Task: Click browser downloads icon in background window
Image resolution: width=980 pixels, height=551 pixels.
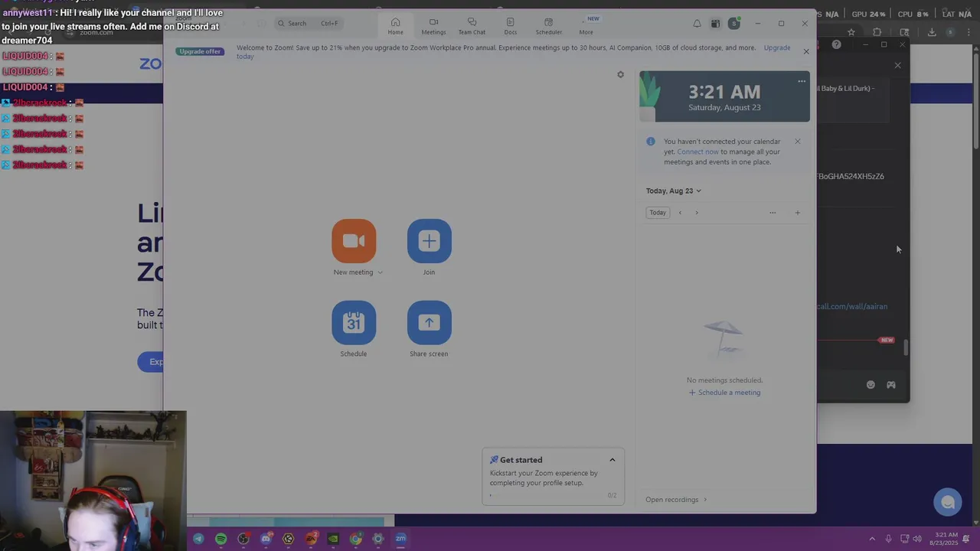Action: [x=932, y=32]
